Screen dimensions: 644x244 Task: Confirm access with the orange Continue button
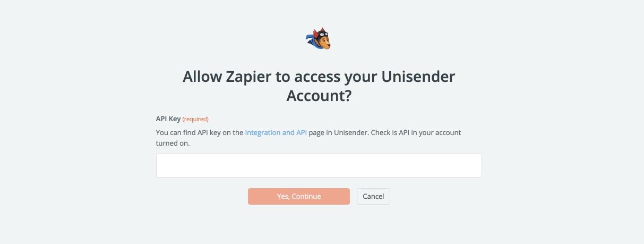point(298,196)
